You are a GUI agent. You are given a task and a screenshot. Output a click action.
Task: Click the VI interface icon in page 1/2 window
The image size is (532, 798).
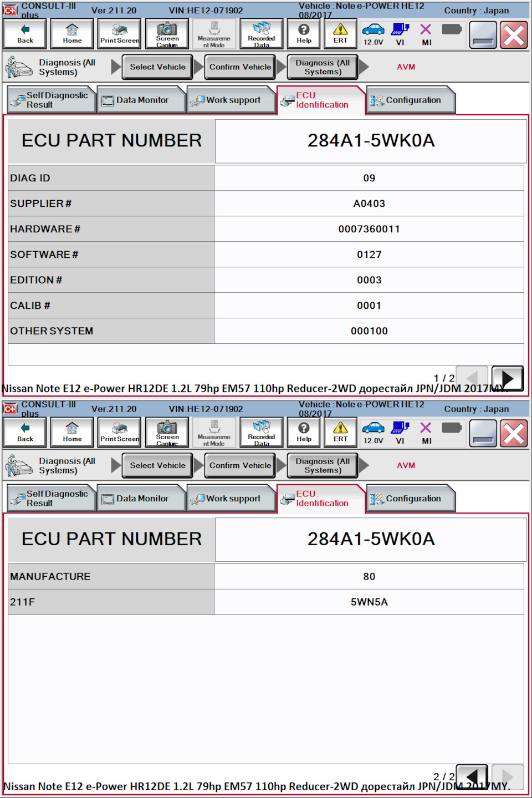(x=400, y=34)
